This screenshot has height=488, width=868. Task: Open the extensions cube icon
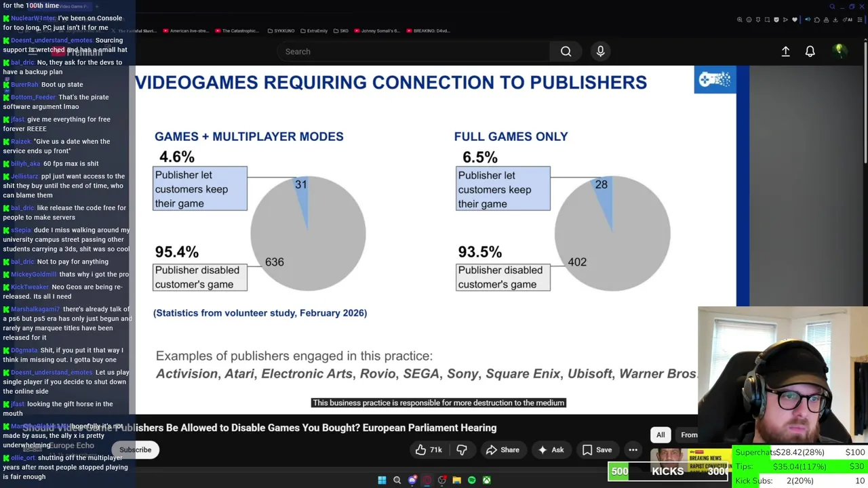817,20
